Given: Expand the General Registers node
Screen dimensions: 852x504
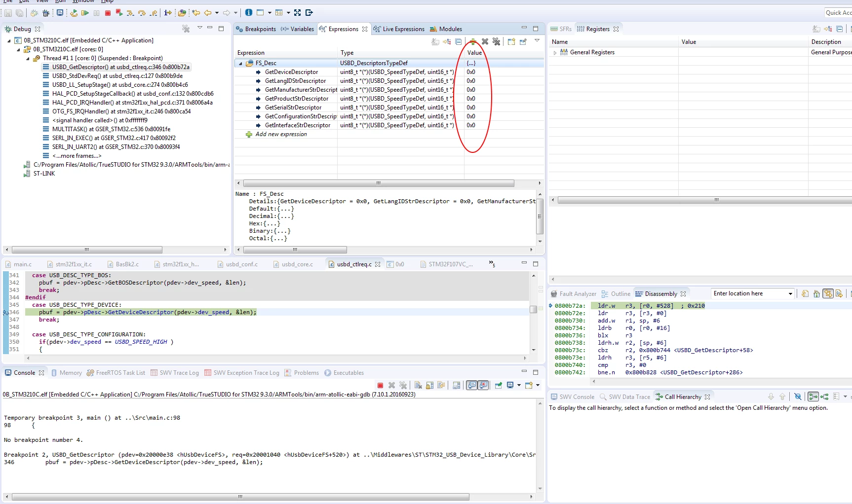Looking at the screenshot, I should click(555, 53).
